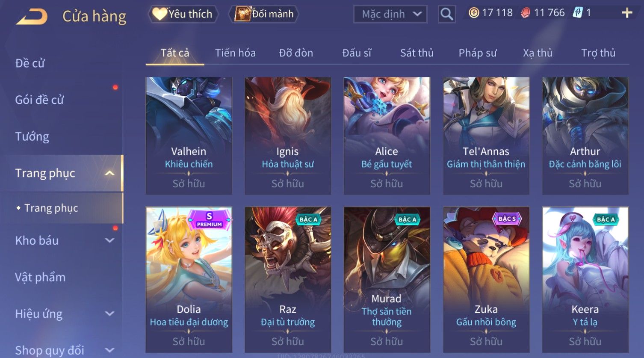Viewport: 644px width, 358px height.
Task: Open Đổi mảnh chest exchange
Action: coord(264,14)
